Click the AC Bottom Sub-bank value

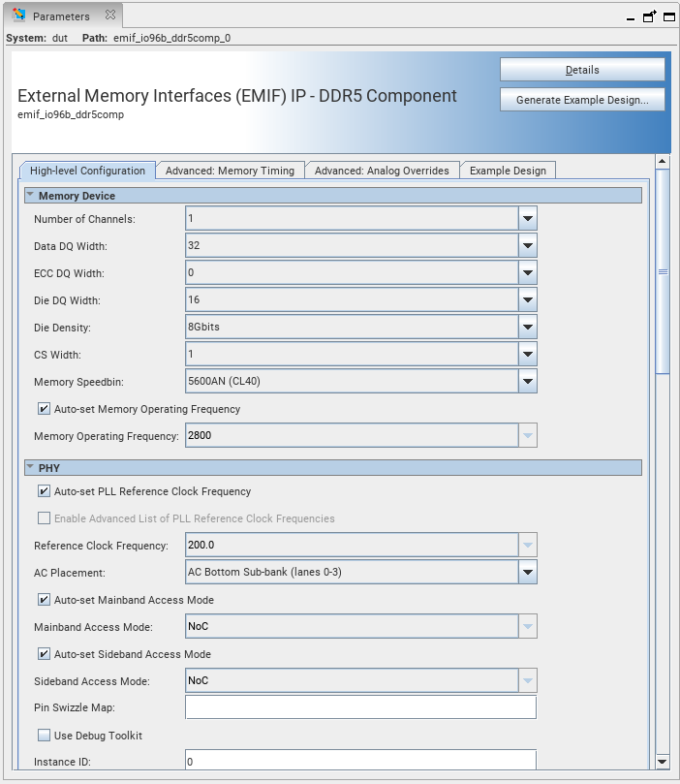(264, 572)
